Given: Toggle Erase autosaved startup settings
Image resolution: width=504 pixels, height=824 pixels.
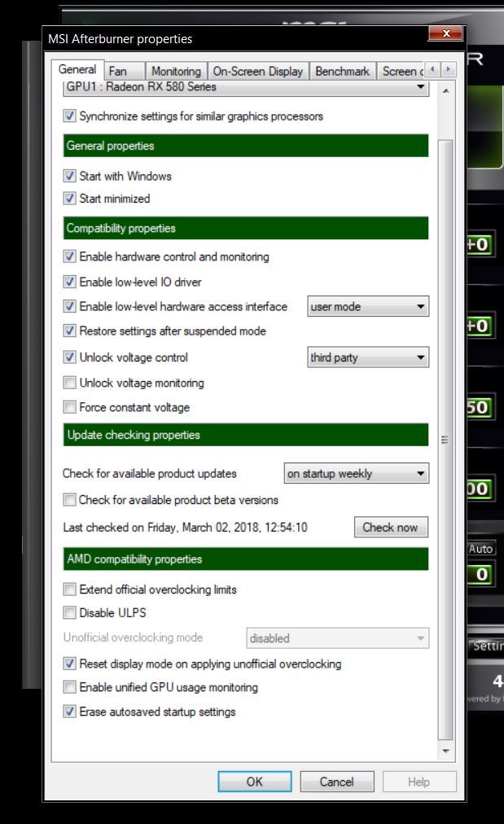Looking at the screenshot, I should coord(69,712).
